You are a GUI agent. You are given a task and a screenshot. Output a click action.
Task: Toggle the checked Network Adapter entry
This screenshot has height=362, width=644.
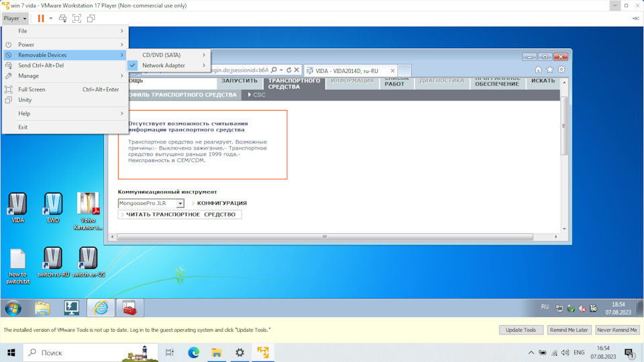(x=164, y=66)
